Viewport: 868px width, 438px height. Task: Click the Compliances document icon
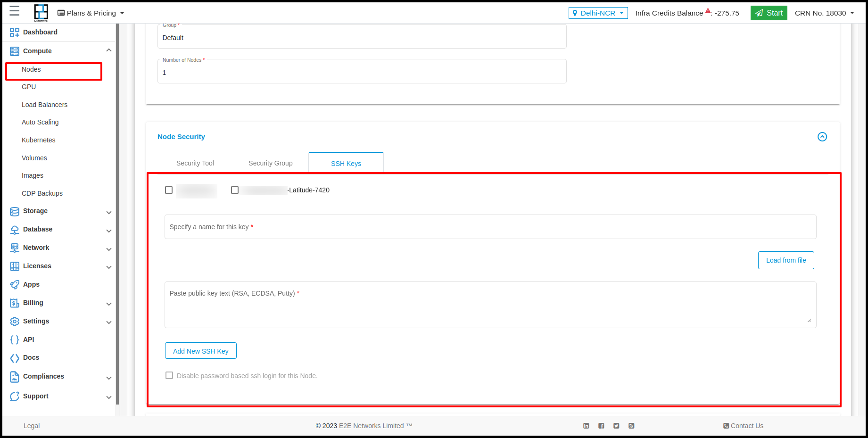(15, 377)
